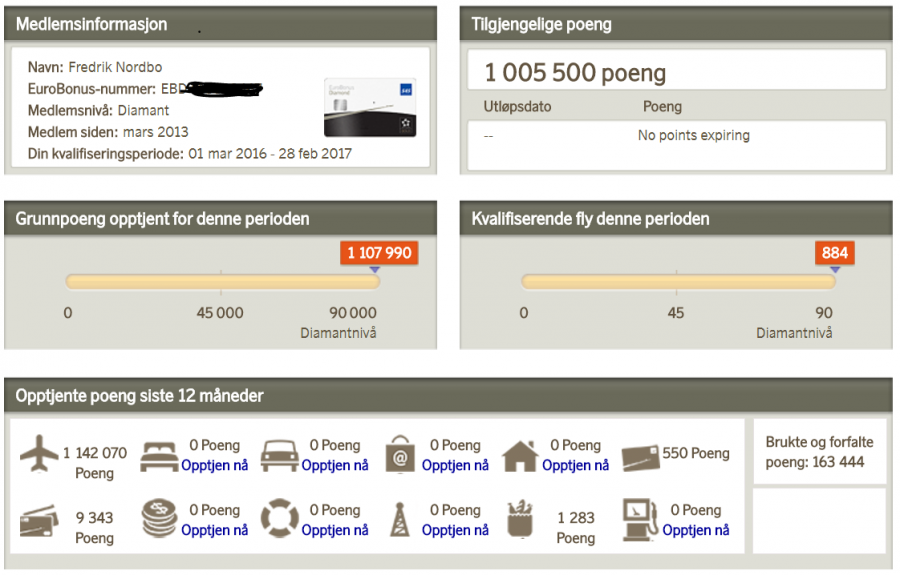Click the airplane flight points icon
The width and height of the screenshot is (900, 575).
tap(39, 456)
